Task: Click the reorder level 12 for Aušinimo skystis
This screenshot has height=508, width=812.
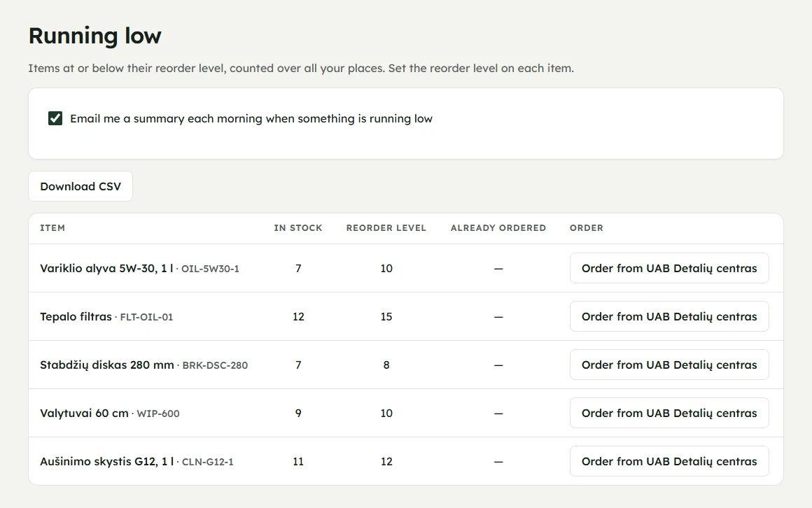Action: (386, 461)
